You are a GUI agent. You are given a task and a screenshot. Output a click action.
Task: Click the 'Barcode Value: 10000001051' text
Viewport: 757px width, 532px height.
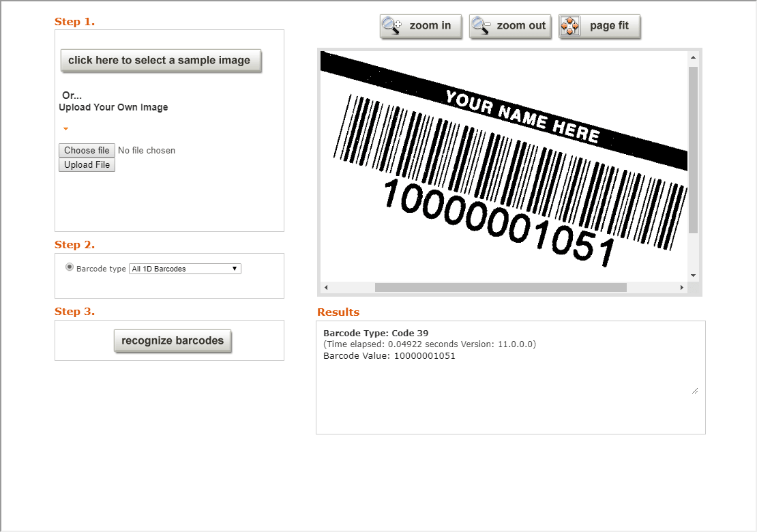click(x=389, y=356)
